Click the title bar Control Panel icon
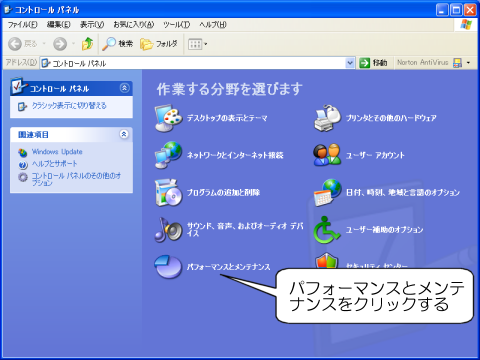 [8, 10]
